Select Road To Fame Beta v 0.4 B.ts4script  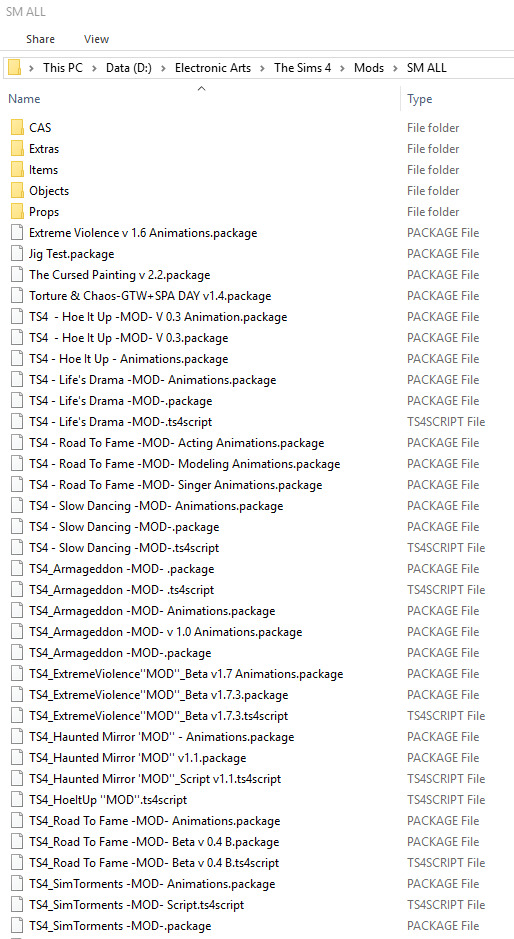coord(154,863)
